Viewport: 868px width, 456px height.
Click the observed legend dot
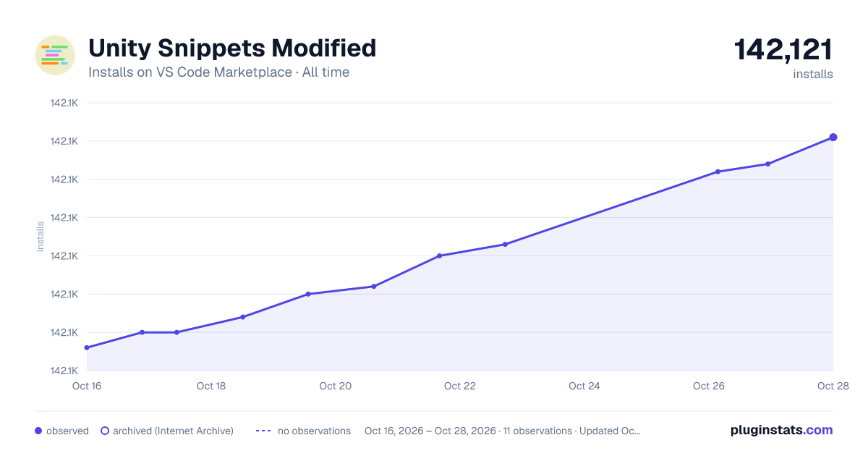38,431
